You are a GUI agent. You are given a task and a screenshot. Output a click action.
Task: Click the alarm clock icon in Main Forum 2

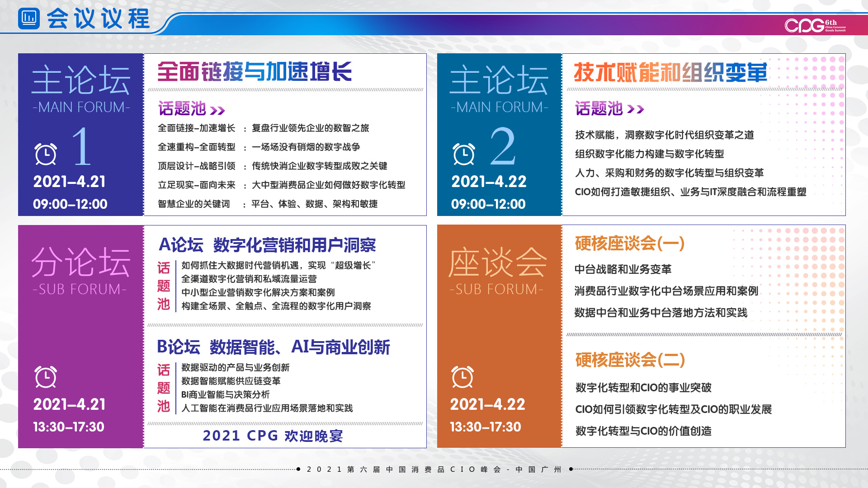pyautogui.click(x=464, y=154)
